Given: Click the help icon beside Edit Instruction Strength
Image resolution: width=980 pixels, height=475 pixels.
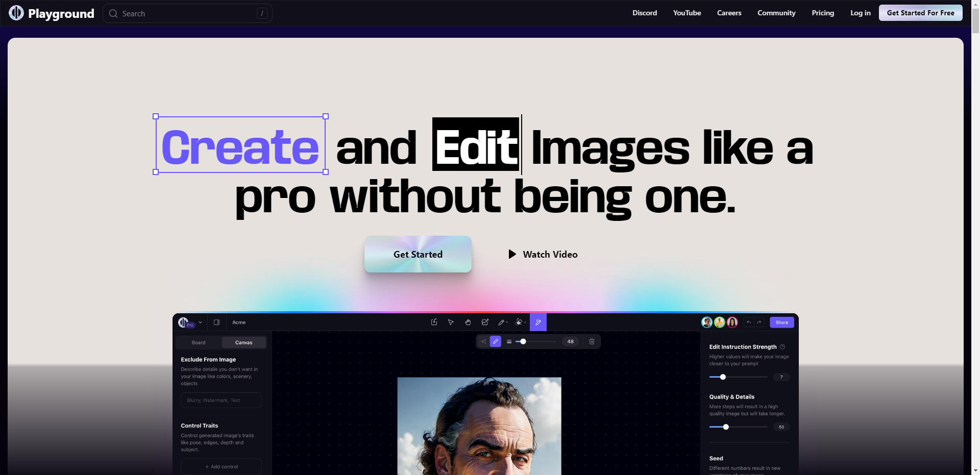Looking at the screenshot, I should [x=782, y=346].
